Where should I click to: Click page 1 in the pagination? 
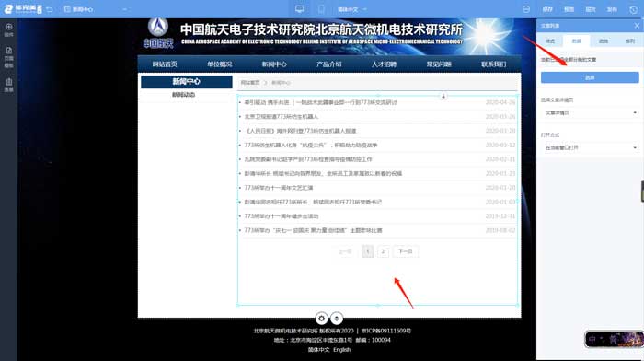click(368, 251)
